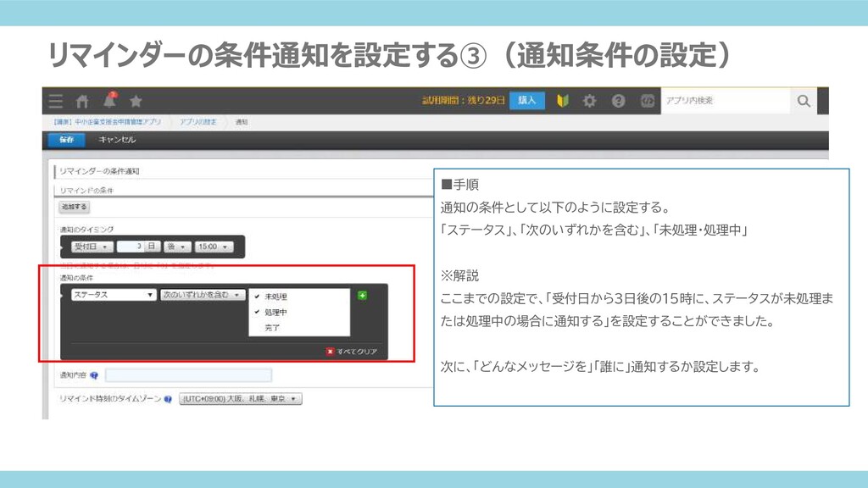Open timezone dropdown 大阪、札幌、東京
The height and width of the screenshot is (488, 868).
241,399
